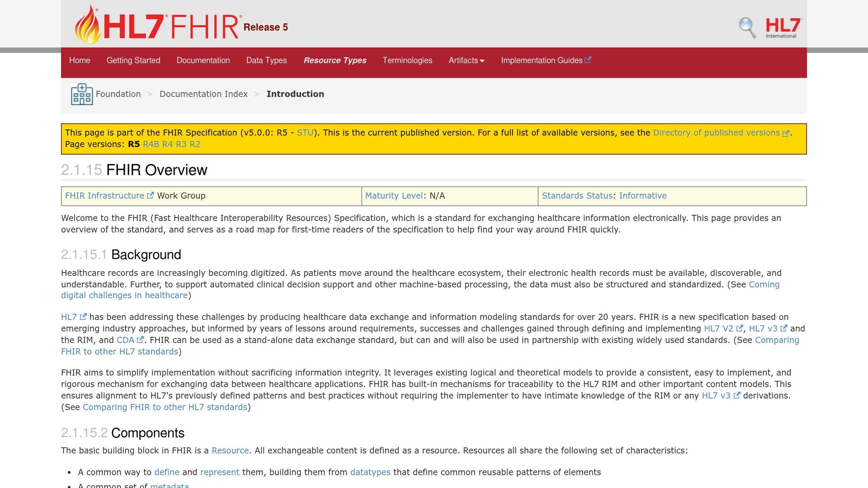868x488 pixels.
Task: Open the Terminologies menu item
Action: coord(407,61)
